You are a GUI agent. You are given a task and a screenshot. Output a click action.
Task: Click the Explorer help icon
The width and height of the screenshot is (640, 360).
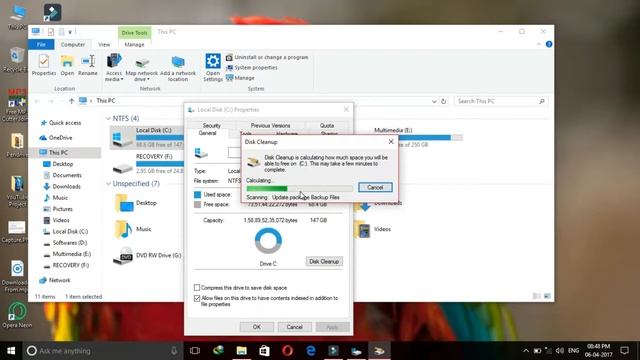549,44
